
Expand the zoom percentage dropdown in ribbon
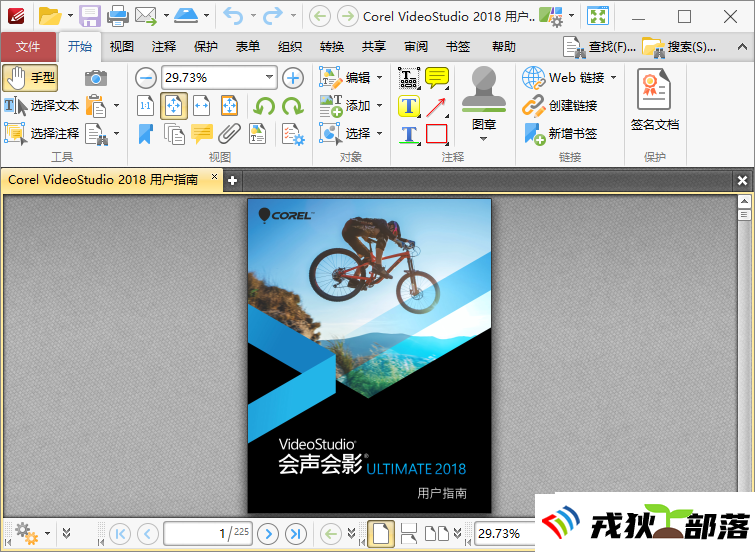[270, 78]
